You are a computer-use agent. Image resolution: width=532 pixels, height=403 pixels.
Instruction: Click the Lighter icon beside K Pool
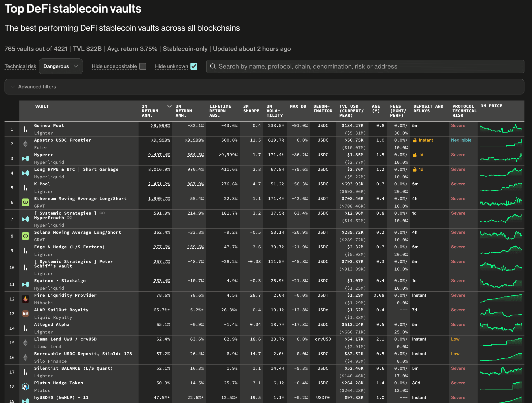click(x=25, y=188)
